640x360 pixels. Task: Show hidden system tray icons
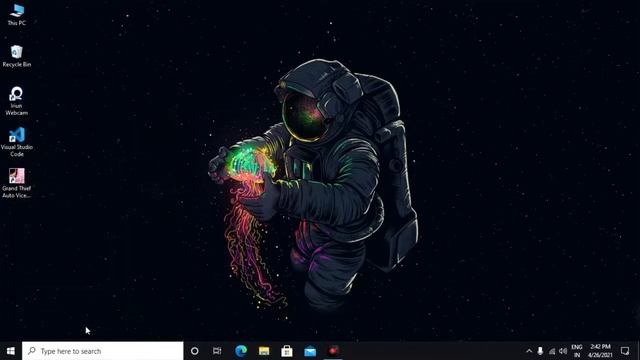pyautogui.click(x=529, y=351)
